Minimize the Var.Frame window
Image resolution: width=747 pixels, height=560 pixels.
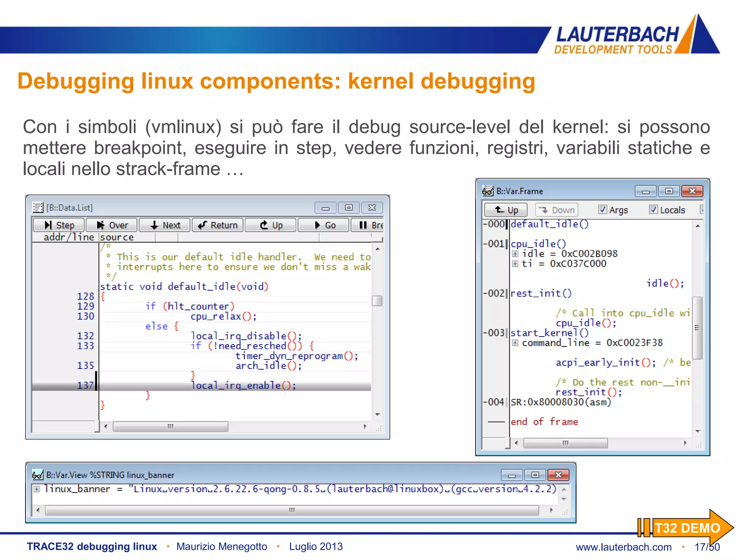(x=646, y=191)
